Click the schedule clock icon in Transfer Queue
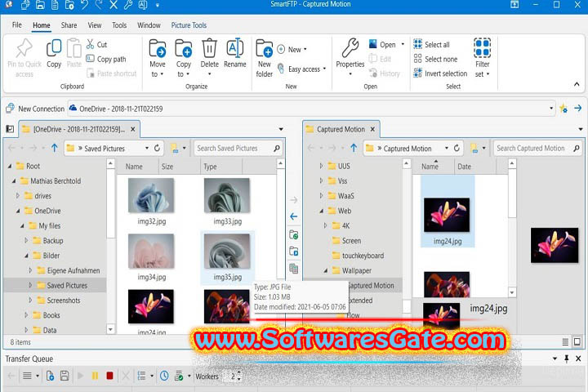Image resolution: width=588 pixels, height=392 pixels. (x=164, y=376)
